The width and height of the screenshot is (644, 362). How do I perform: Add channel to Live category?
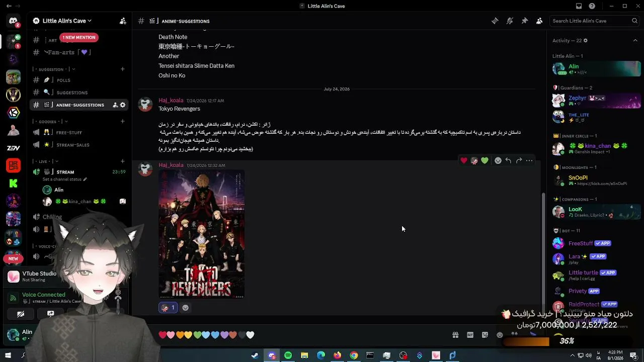click(123, 161)
